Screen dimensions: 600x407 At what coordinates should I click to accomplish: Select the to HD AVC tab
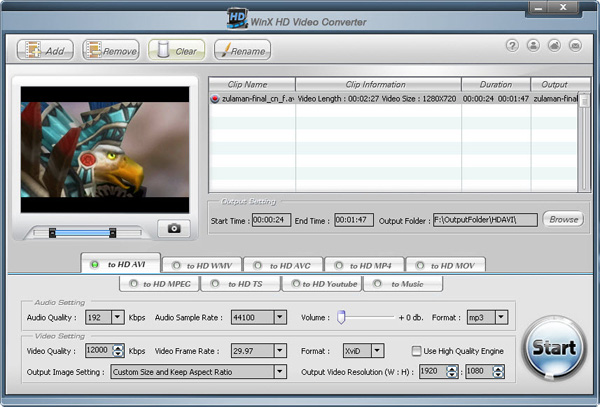tap(283, 265)
